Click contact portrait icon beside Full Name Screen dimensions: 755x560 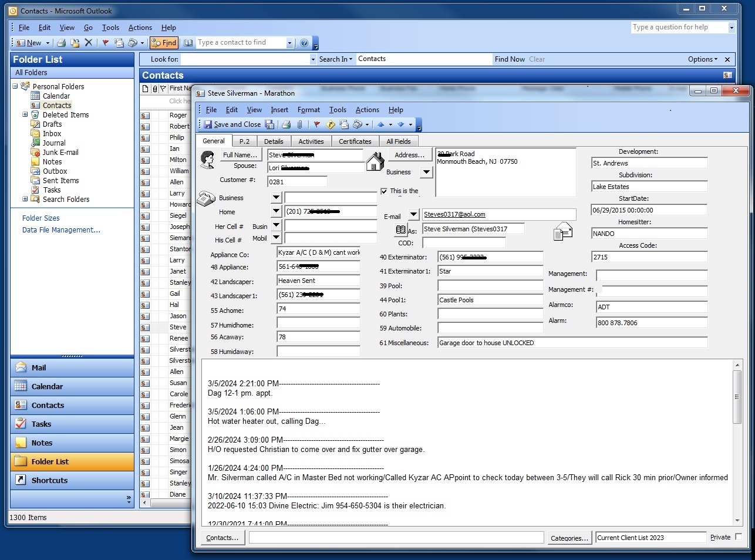(208, 159)
